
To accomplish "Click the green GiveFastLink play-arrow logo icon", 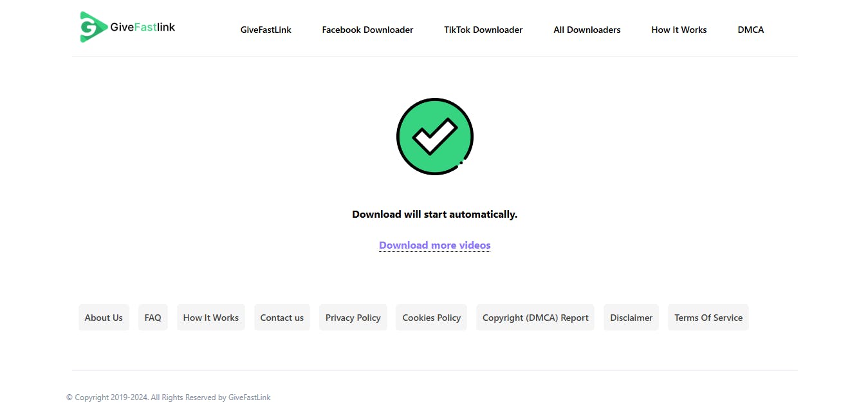I will click(93, 27).
